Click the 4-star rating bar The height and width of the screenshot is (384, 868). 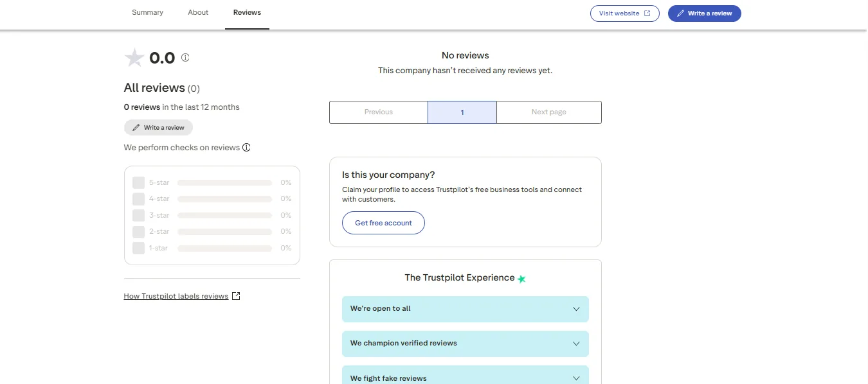pyautogui.click(x=225, y=199)
